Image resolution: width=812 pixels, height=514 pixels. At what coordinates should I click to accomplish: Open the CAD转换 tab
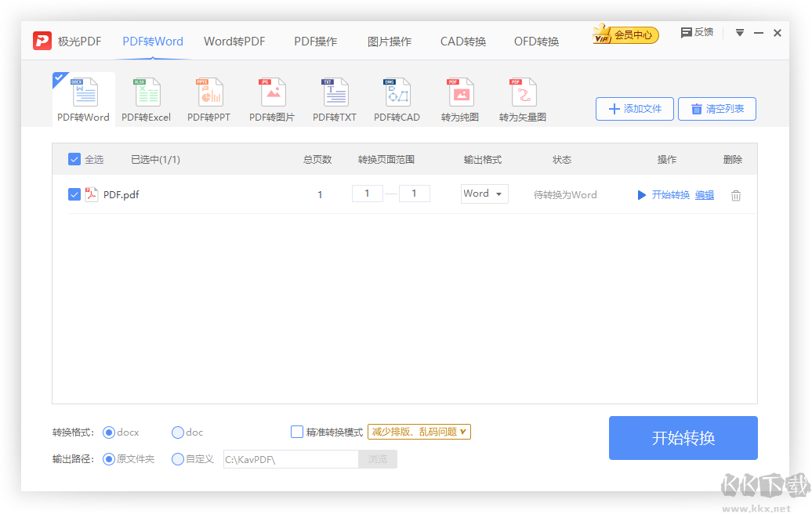tap(462, 42)
